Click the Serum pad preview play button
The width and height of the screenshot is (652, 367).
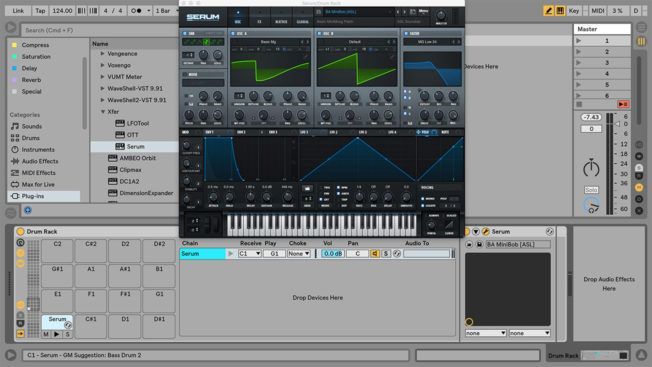coord(57,334)
